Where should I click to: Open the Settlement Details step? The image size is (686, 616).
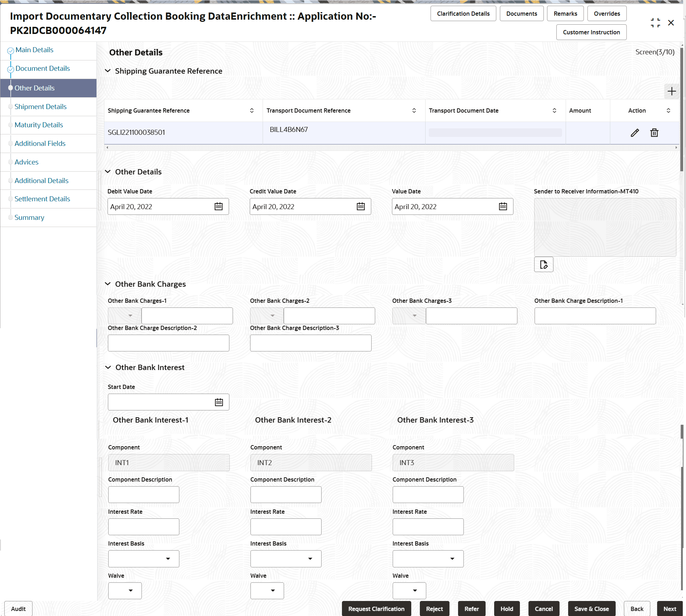point(42,199)
